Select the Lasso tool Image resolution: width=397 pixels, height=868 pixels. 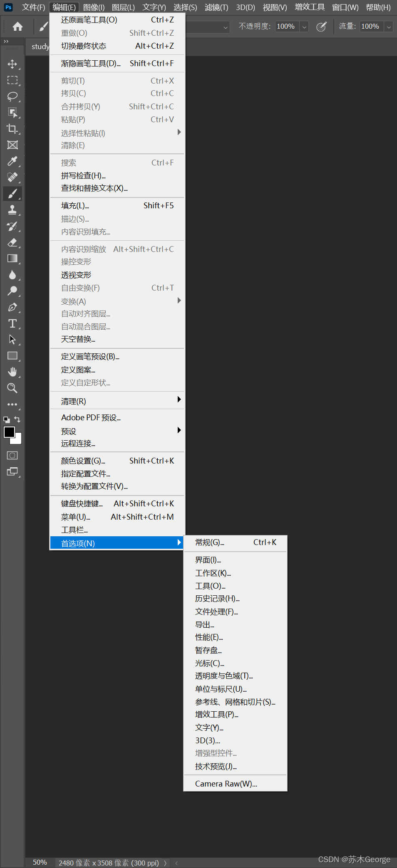tap(12, 96)
